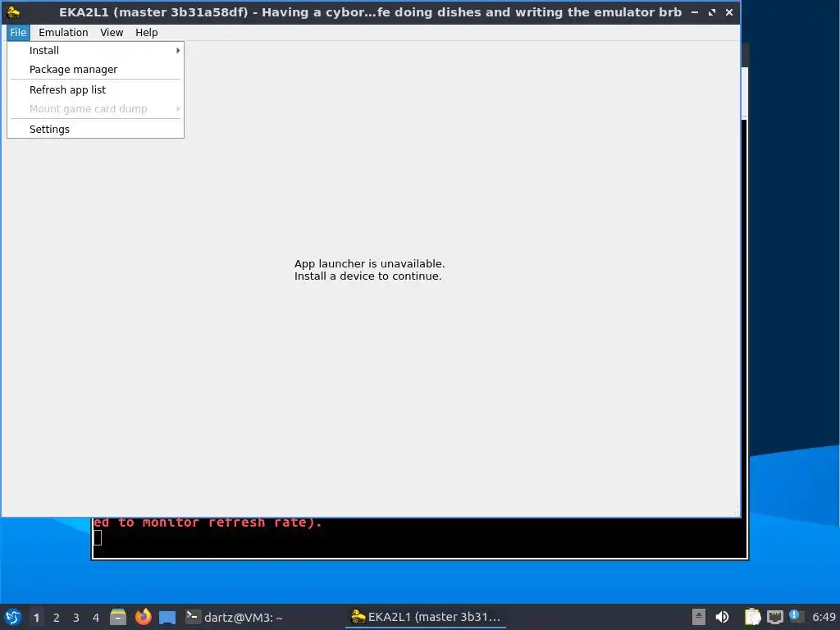This screenshot has width=840, height=630.
Task: Open the volume control icon
Action: click(722, 617)
